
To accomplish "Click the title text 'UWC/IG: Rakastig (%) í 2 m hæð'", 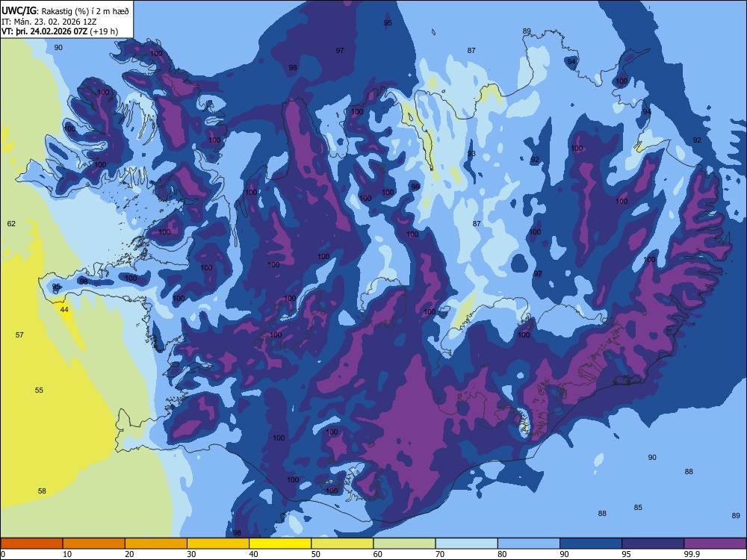I will point(65,11).
